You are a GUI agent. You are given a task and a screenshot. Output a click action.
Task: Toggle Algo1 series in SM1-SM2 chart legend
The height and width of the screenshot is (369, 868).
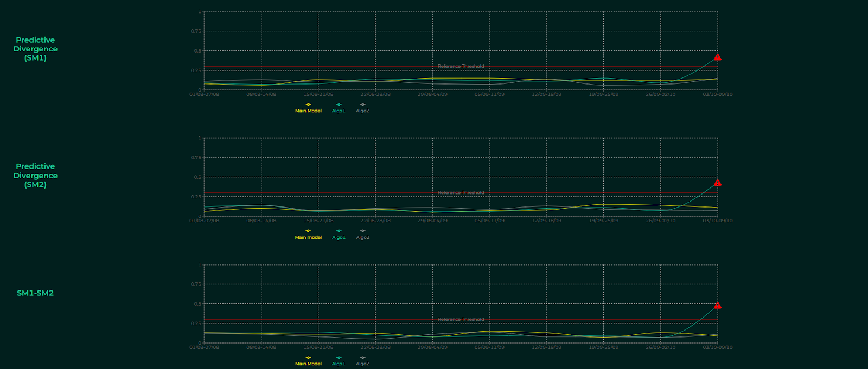339,361
